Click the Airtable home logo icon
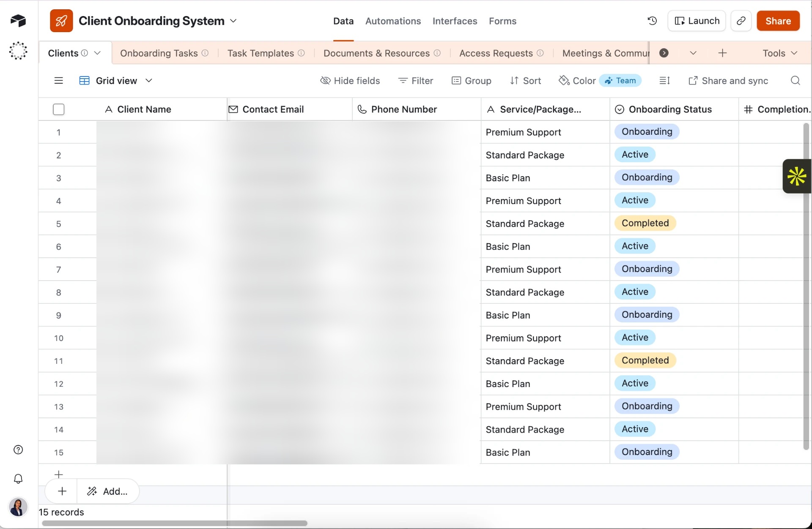Image resolution: width=812 pixels, height=529 pixels. pos(18,20)
